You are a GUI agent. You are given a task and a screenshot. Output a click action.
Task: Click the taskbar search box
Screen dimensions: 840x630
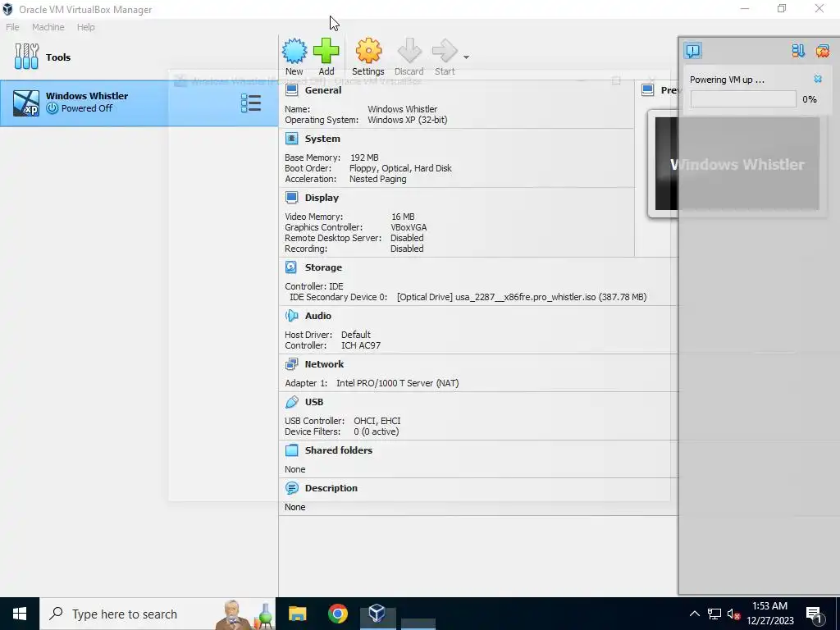point(158,614)
